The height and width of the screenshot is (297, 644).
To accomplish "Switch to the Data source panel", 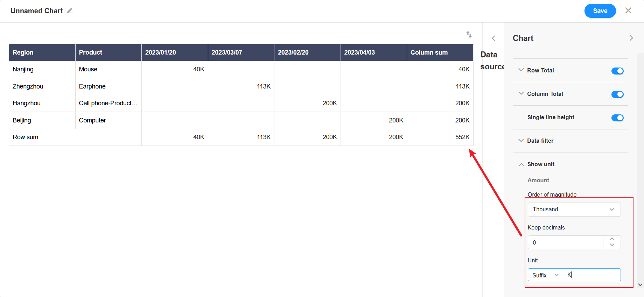I will pos(492,61).
